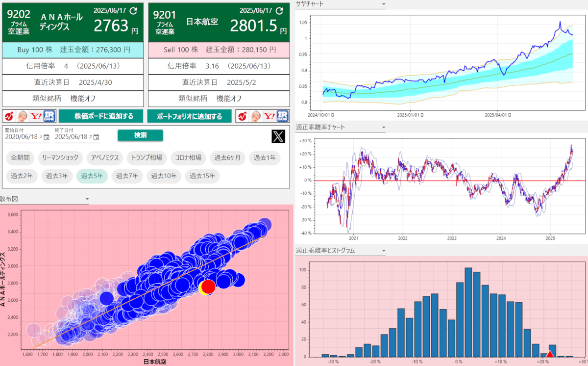Screen dimensions: 588x366
Task: Select the 過去10年 period chip
Action: pos(164,176)
